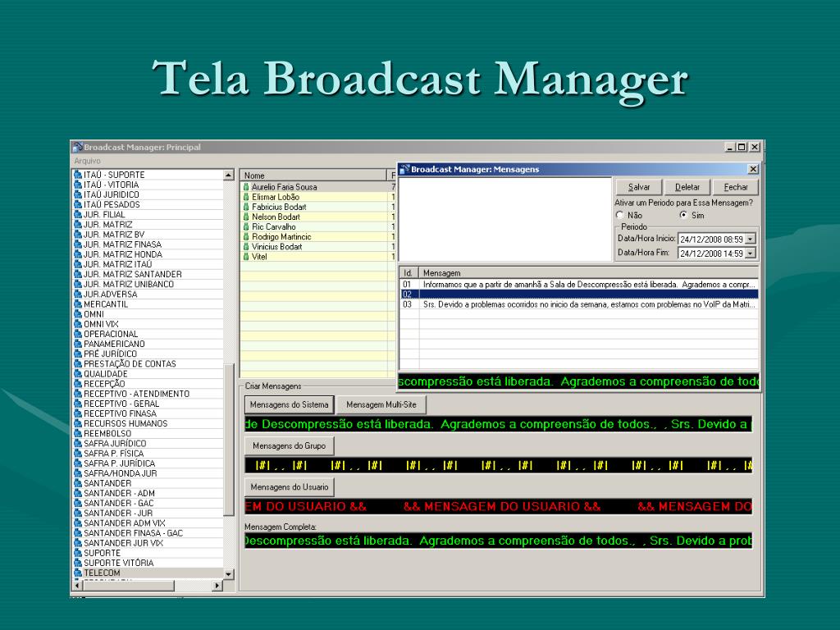Click the group icon beside OMNI VIX
The width and height of the screenshot is (840, 630).
(x=78, y=324)
